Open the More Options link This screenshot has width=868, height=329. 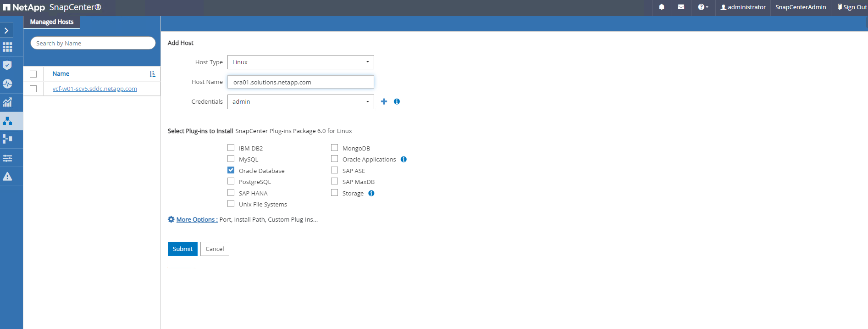197,220
